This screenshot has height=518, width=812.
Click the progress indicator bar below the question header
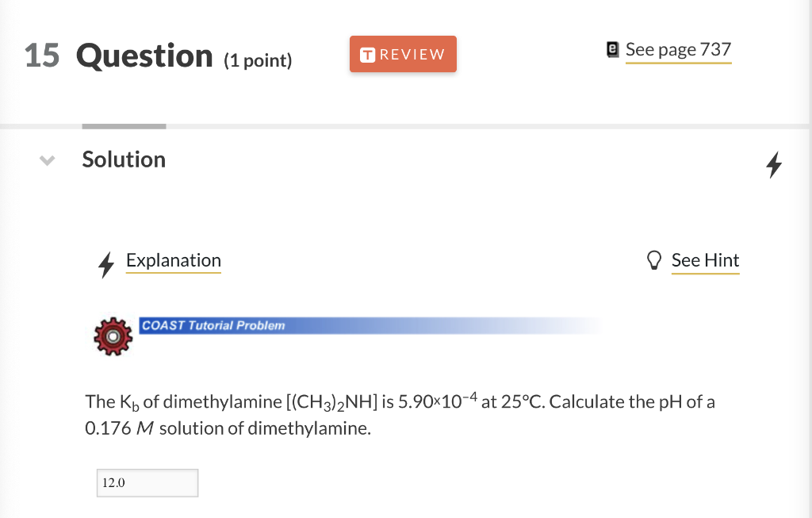123,125
